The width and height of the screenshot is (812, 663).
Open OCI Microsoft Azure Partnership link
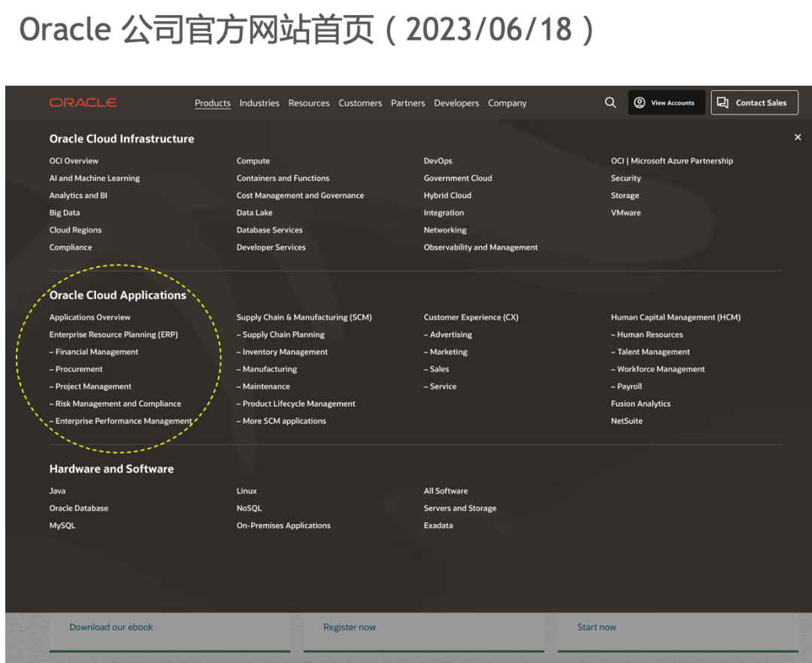(x=672, y=161)
